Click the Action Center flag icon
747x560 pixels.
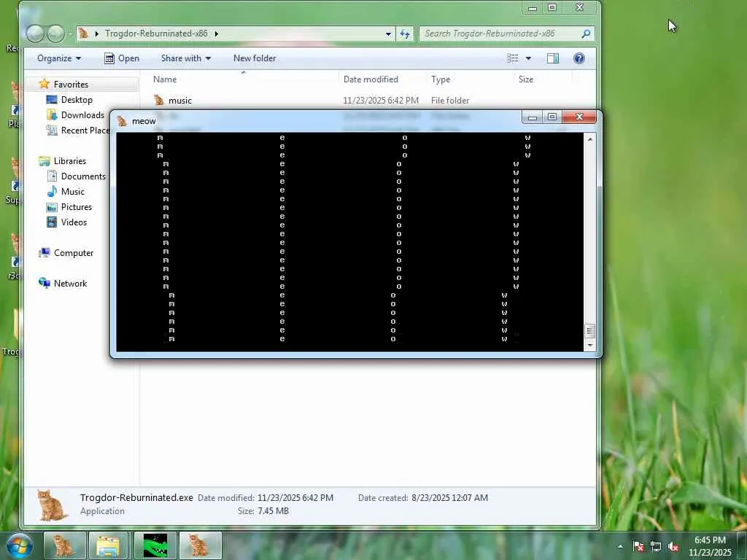click(638, 546)
